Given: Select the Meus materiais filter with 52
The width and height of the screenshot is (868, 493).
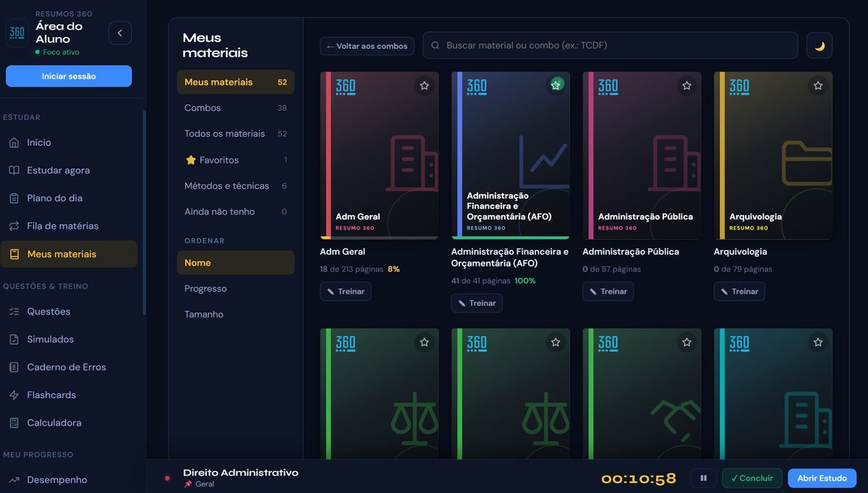Looking at the screenshot, I should point(236,82).
